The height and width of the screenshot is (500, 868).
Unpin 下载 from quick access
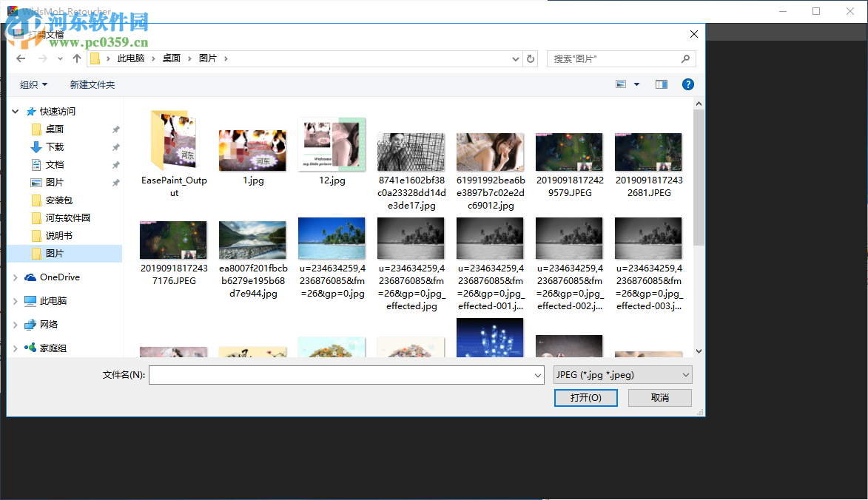pos(115,146)
